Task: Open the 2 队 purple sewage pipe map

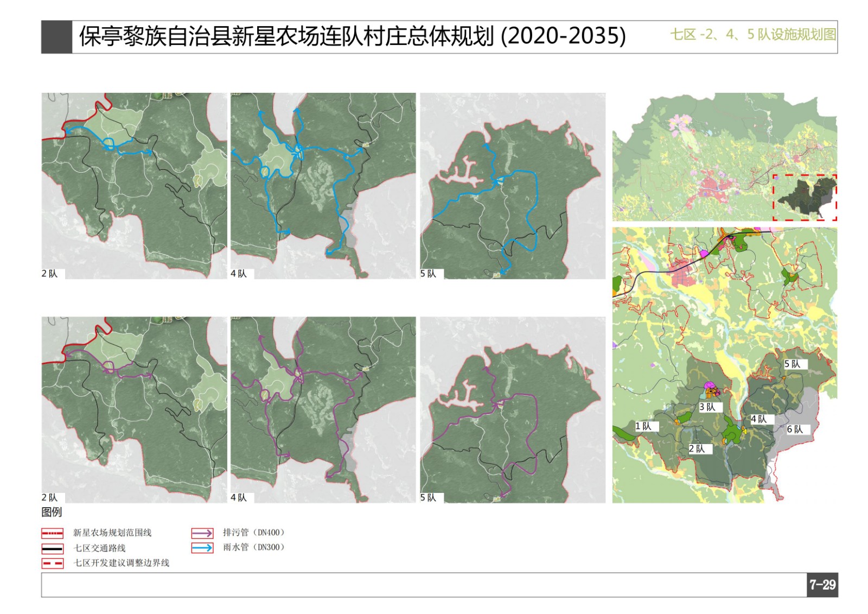Action: (x=135, y=410)
